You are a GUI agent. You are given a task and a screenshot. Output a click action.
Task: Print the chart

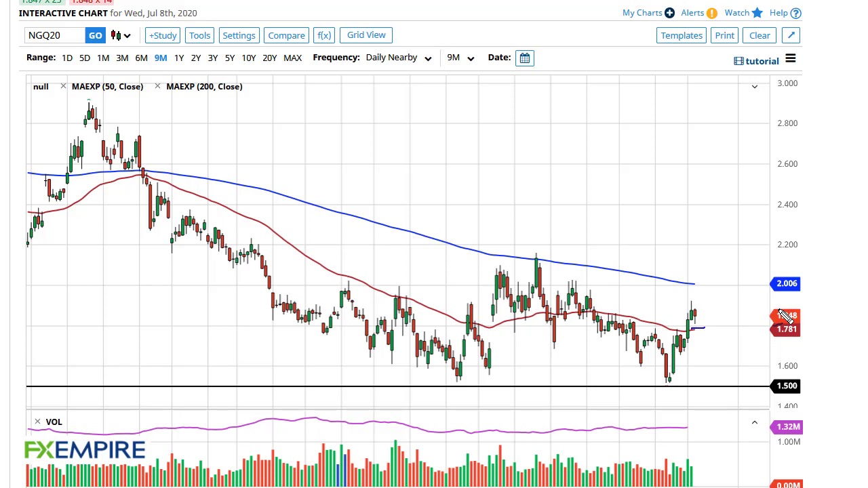click(724, 35)
